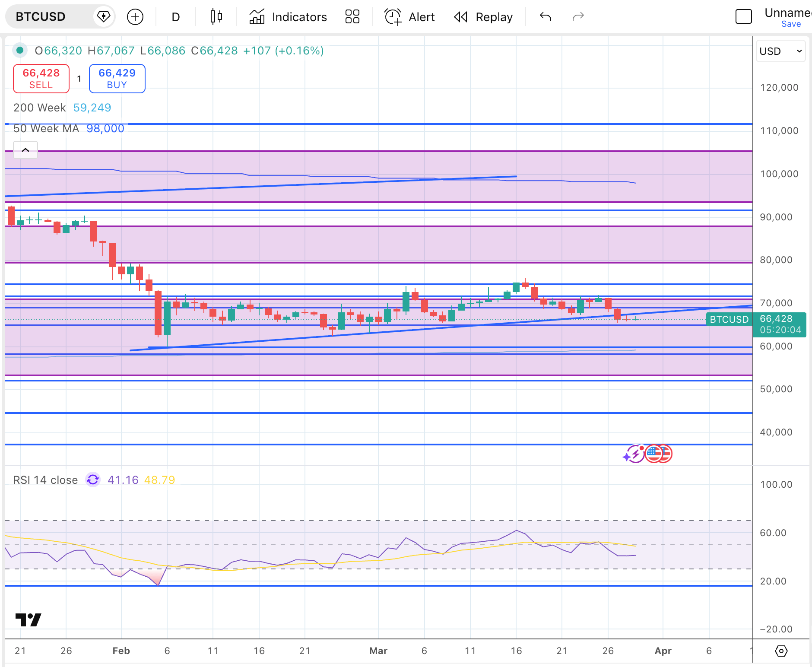
Task: Open the Indicators dialog
Action: tap(288, 17)
